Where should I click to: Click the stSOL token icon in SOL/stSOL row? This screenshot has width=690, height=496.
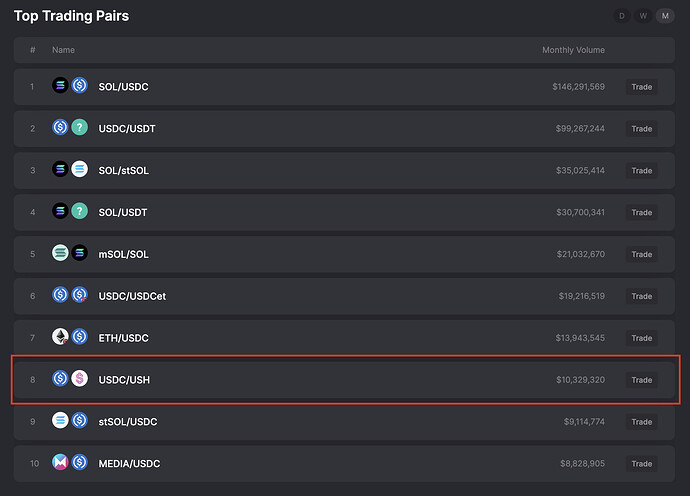80,169
